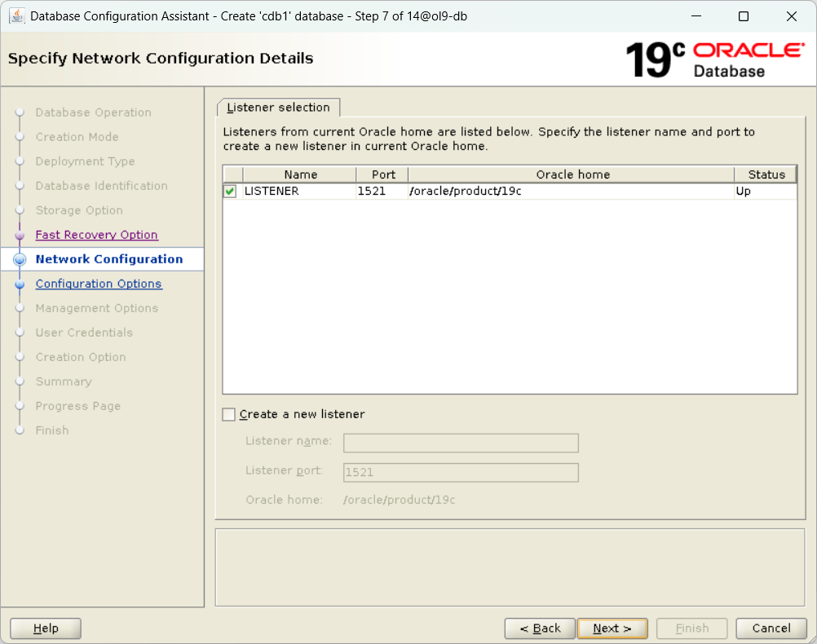817x644 pixels.
Task: Click the Status column header
Action: click(766, 174)
